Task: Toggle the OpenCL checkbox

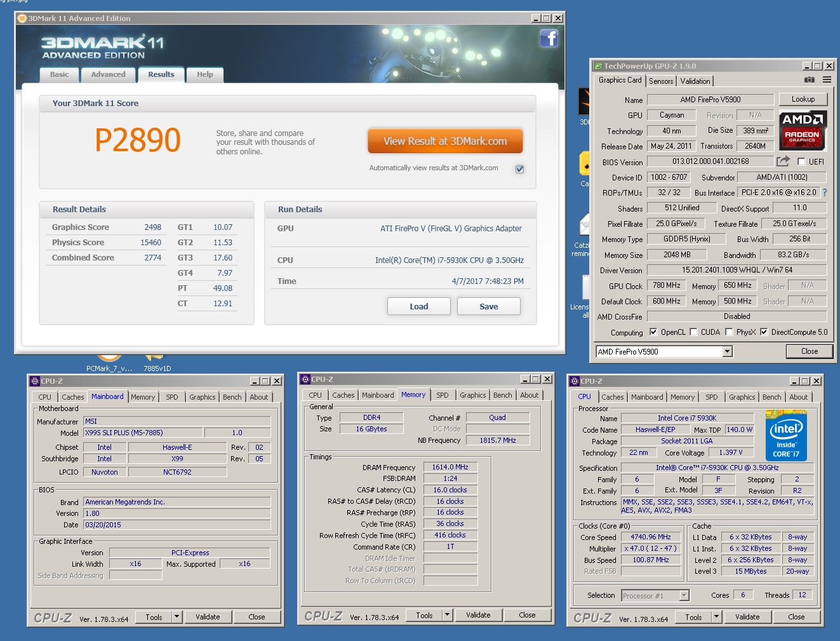Action: pyautogui.click(x=653, y=332)
